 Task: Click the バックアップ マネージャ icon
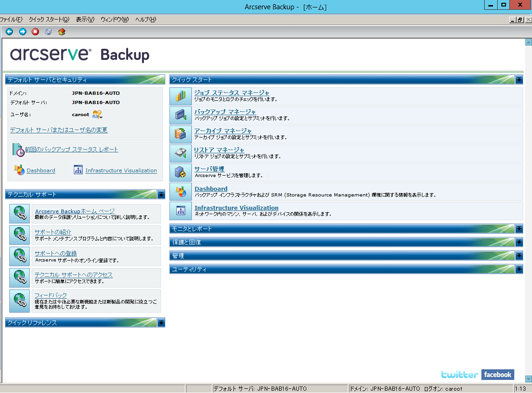[181, 115]
